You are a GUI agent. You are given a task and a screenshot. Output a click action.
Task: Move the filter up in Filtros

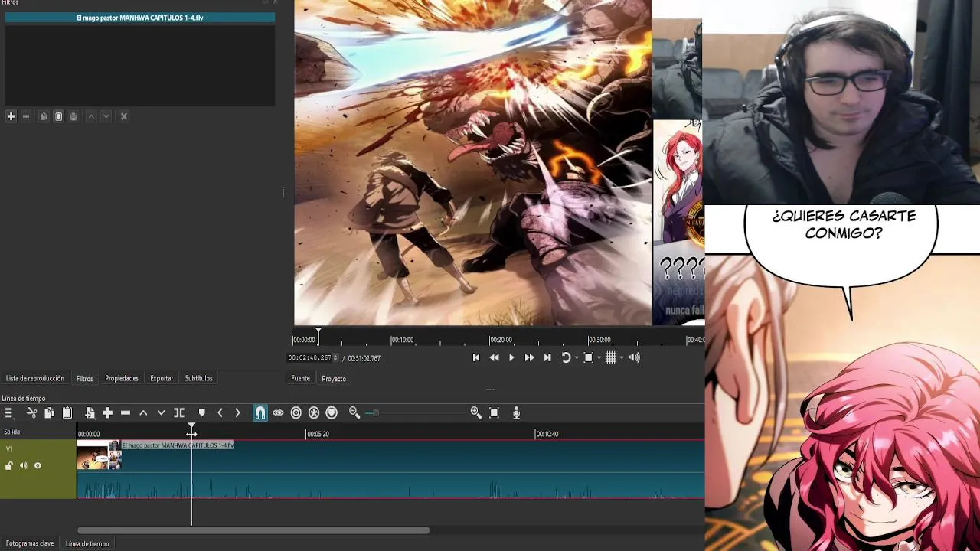[x=91, y=116]
